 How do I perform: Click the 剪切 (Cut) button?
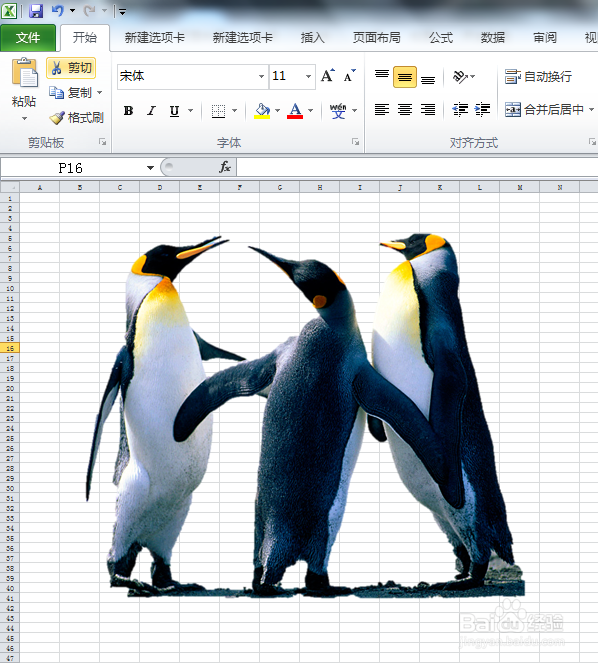pos(71,68)
